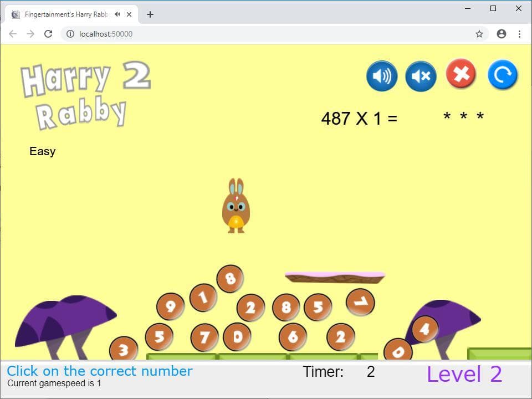Viewport: 532px width, 399px height.
Task: Mute the game with the speaker-x button
Action: pos(421,76)
